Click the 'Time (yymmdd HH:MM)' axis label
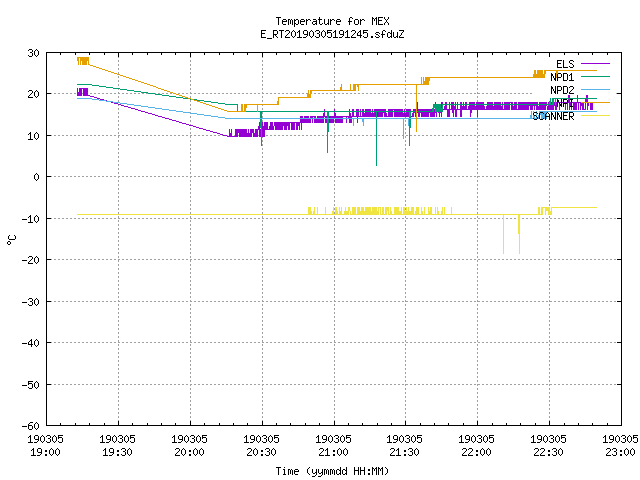 [x=332, y=471]
